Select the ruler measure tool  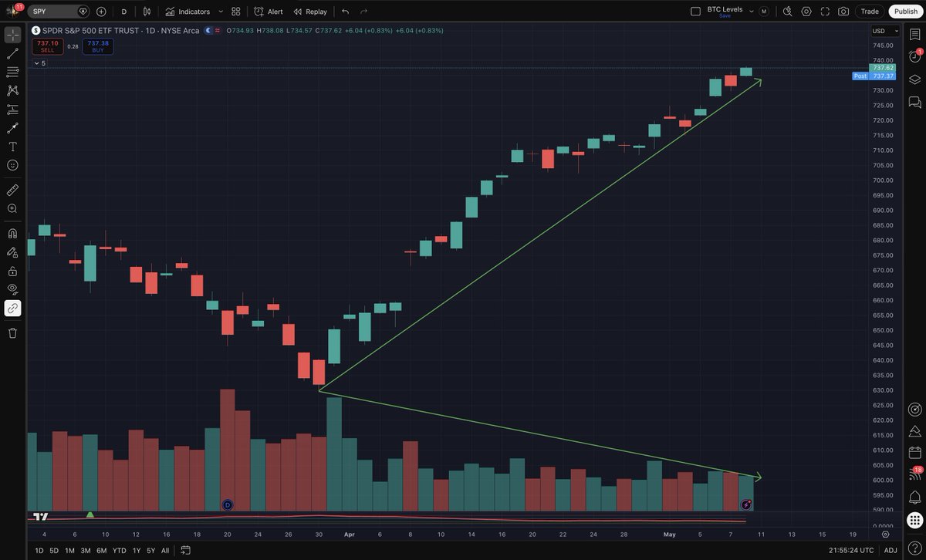[12, 189]
